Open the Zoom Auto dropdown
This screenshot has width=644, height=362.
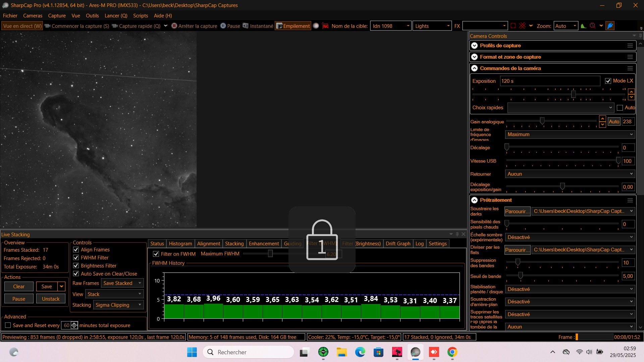566,26
